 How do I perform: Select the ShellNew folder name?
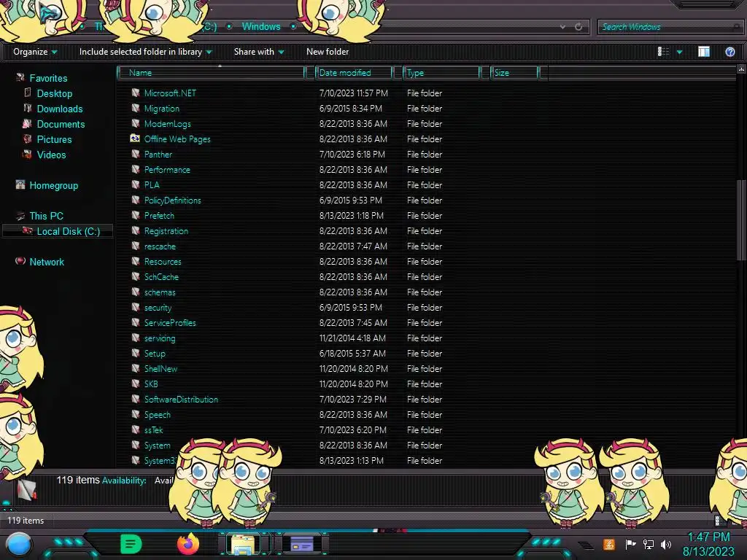[160, 368]
